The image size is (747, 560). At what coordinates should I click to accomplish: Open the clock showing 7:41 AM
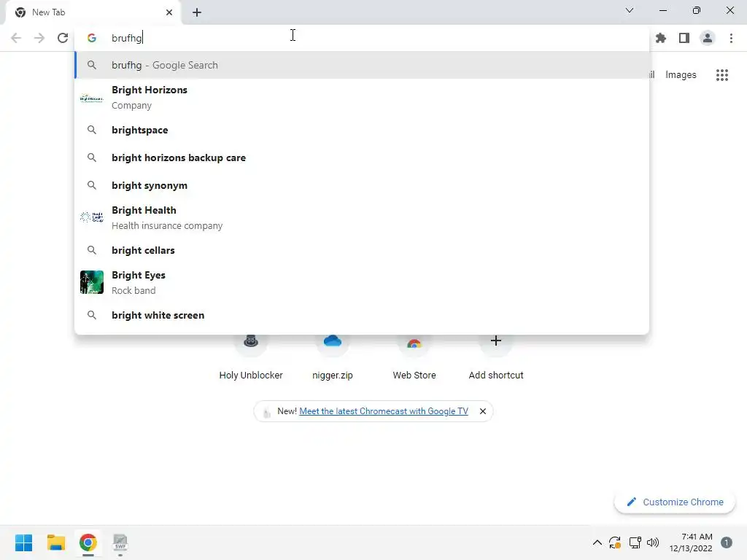point(691,542)
